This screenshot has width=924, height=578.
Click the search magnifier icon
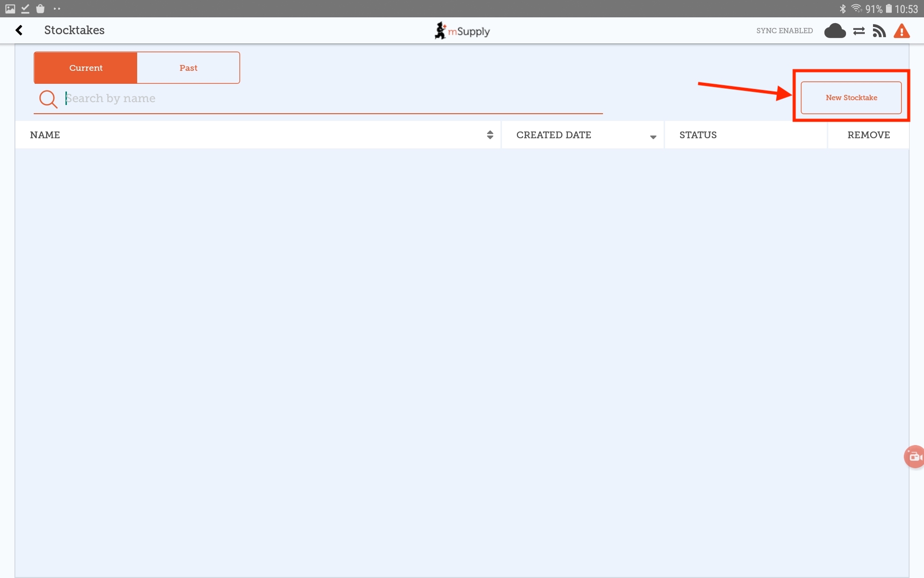click(x=48, y=99)
